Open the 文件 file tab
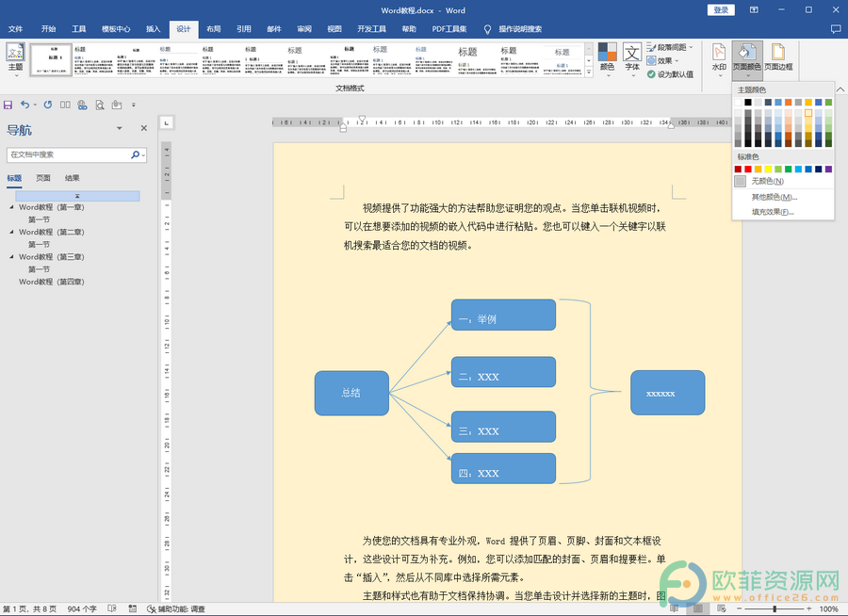Image resolution: width=848 pixels, height=616 pixels. click(x=16, y=29)
